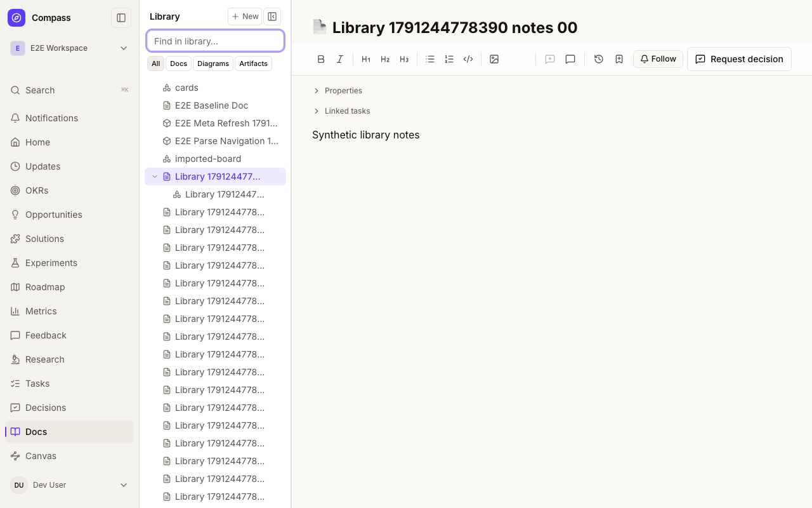Toggle bold formatting

click(x=321, y=59)
